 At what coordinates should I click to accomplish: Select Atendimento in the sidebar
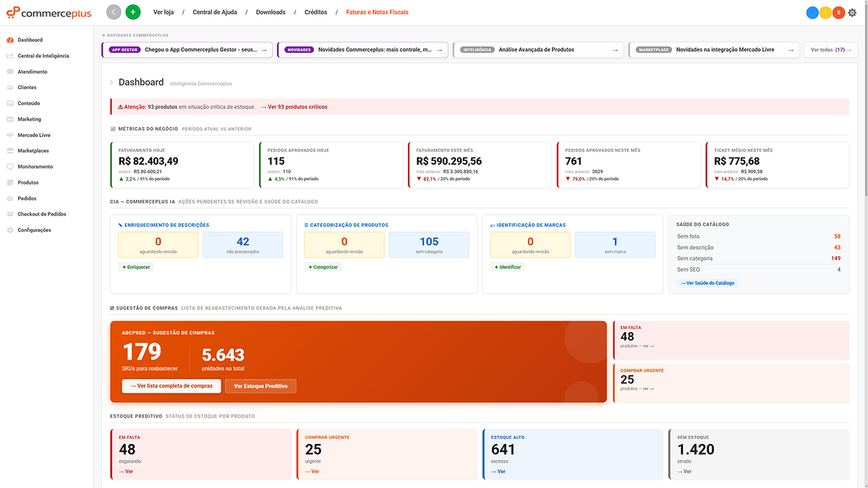click(x=33, y=72)
